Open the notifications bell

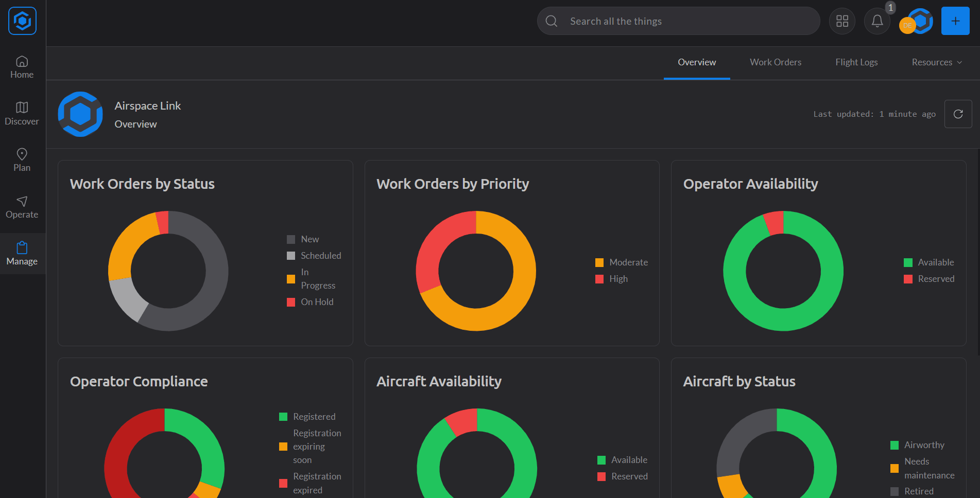click(x=877, y=21)
